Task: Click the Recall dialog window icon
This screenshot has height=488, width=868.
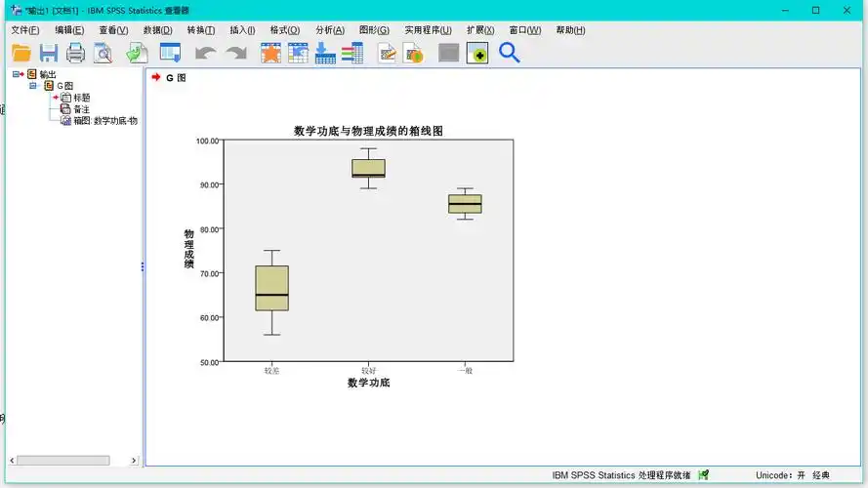Action: tap(170, 53)
